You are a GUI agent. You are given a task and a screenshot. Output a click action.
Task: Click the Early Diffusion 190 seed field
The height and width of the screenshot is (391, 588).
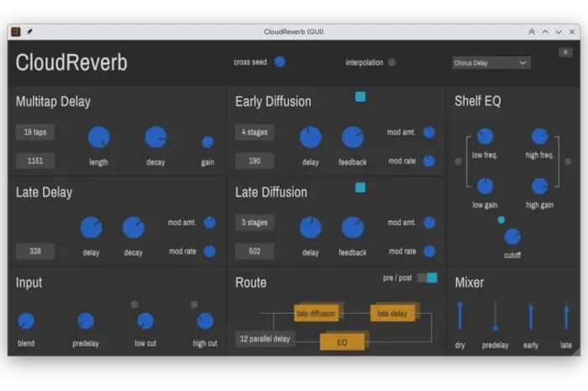pyautogui.click(x=255, y=161)
